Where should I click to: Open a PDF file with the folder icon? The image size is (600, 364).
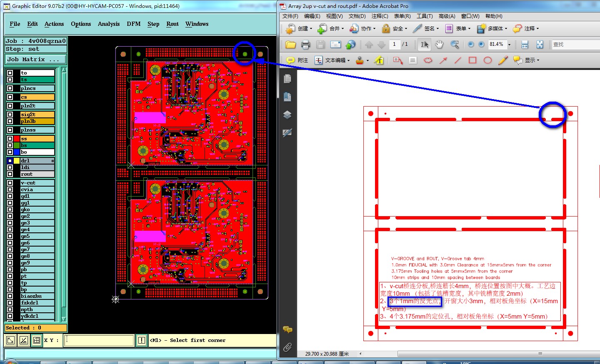pyautogui.click(x=290, y=45)
